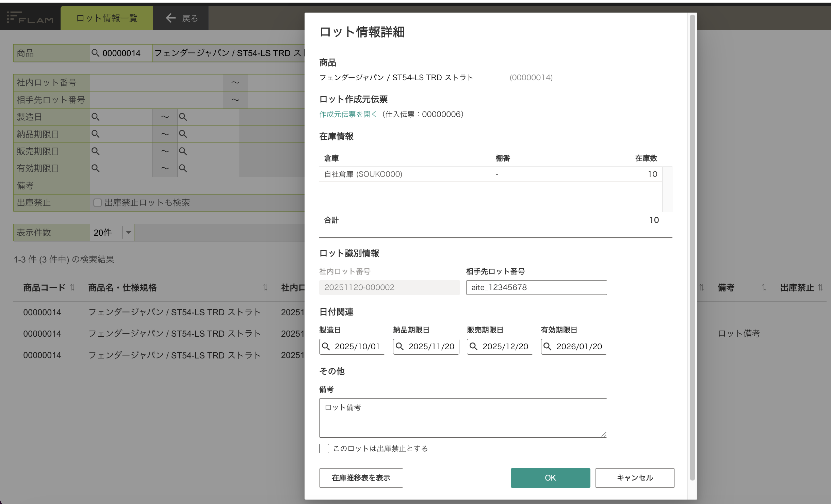Click the 備考 textarea in dialog
This screenshot has width=831, height=504.
[463, 418]
